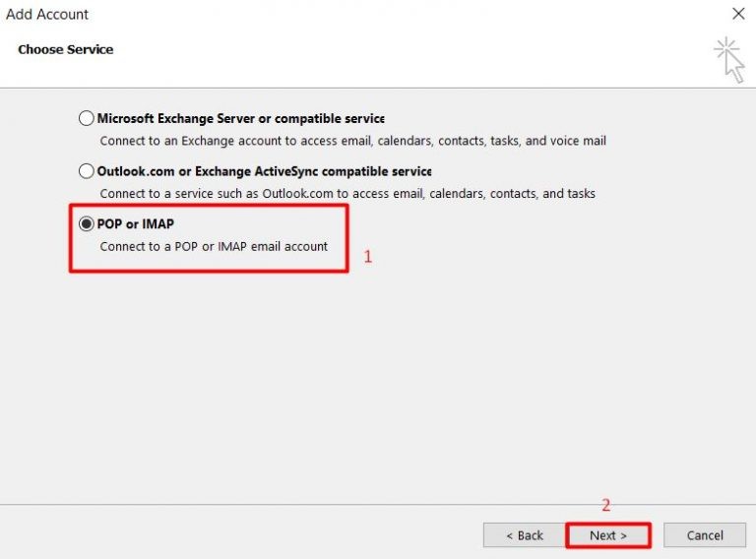Click the 'Connect to a POP or IMAP email account' text

[214, 246]
